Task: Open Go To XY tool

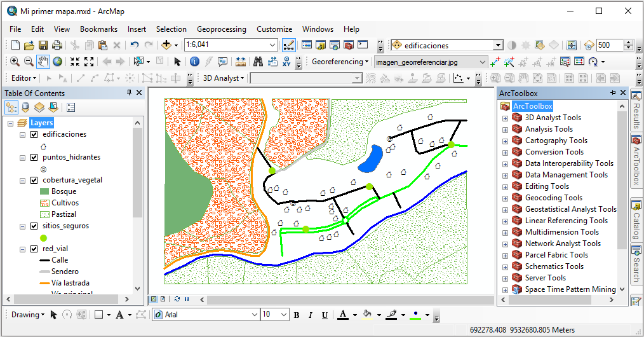Action: tap(286, 62)
